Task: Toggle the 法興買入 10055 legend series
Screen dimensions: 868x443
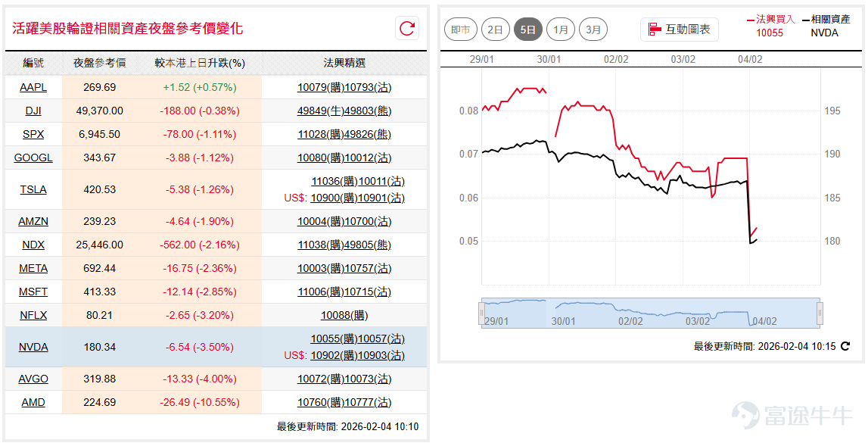Action: [770, 26]
